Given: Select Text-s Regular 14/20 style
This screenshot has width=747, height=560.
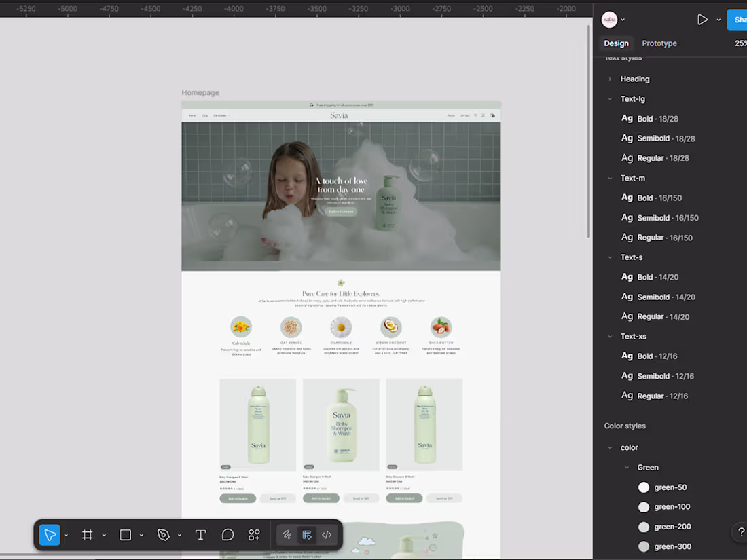Looking at the screenshot, I should click(x=655, y=316).
